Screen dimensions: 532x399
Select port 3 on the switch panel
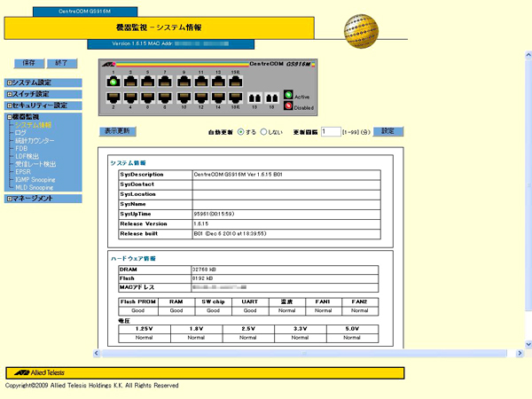tap(130, 82)
